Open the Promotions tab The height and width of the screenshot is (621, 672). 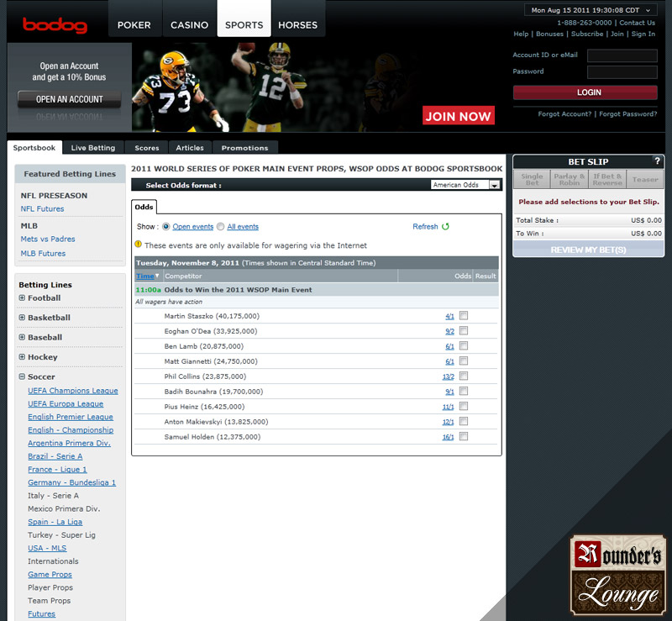click(244, 148)
